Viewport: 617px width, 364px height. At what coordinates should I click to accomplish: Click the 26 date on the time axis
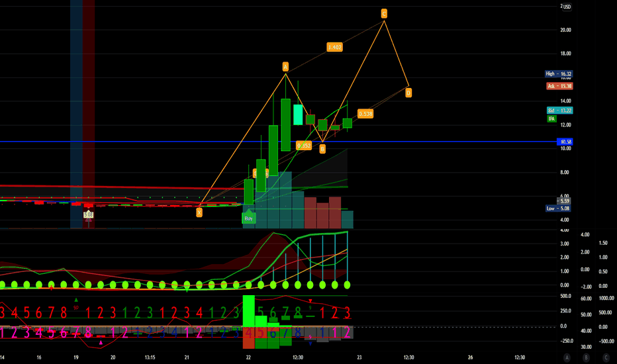pos(470,357)
